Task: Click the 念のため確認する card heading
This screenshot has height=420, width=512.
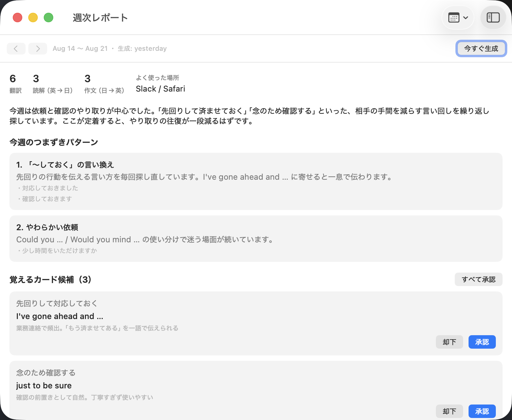Action: click(46, 373)
